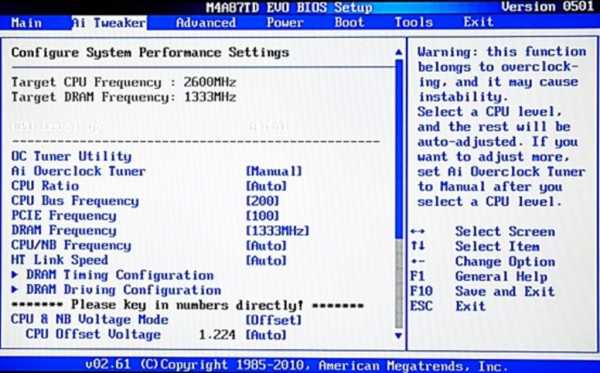
Task: Select CPU Offset Voltage Auto value
Action: point(266,335)
